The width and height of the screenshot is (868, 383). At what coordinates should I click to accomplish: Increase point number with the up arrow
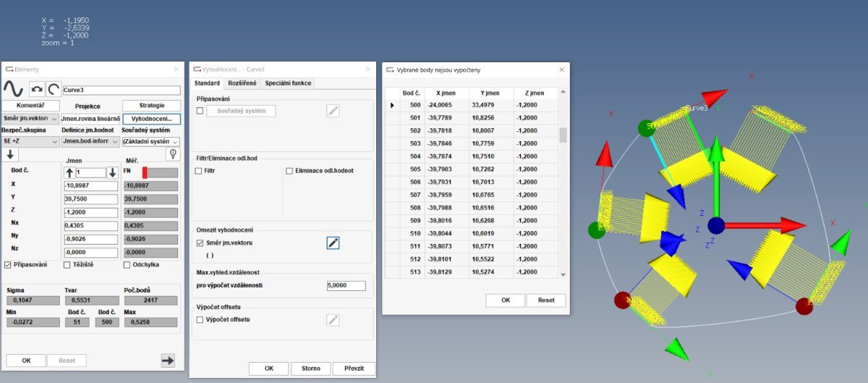(x=69, y=172)
